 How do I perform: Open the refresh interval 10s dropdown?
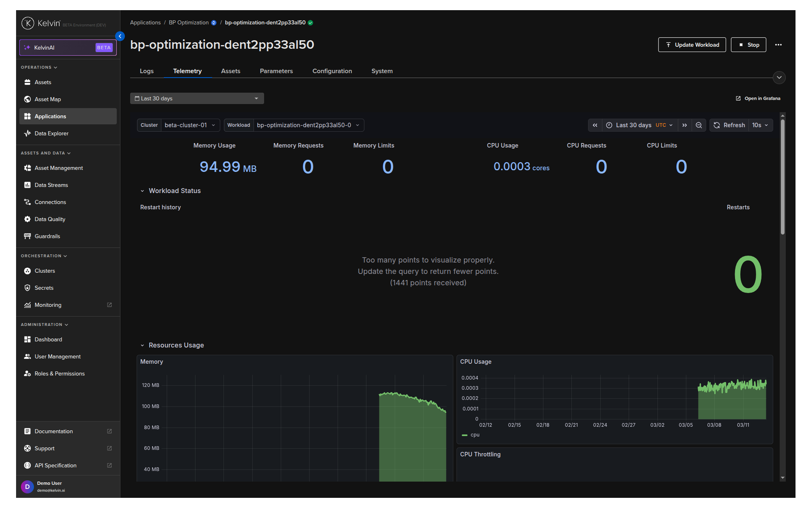pos(760,125)
